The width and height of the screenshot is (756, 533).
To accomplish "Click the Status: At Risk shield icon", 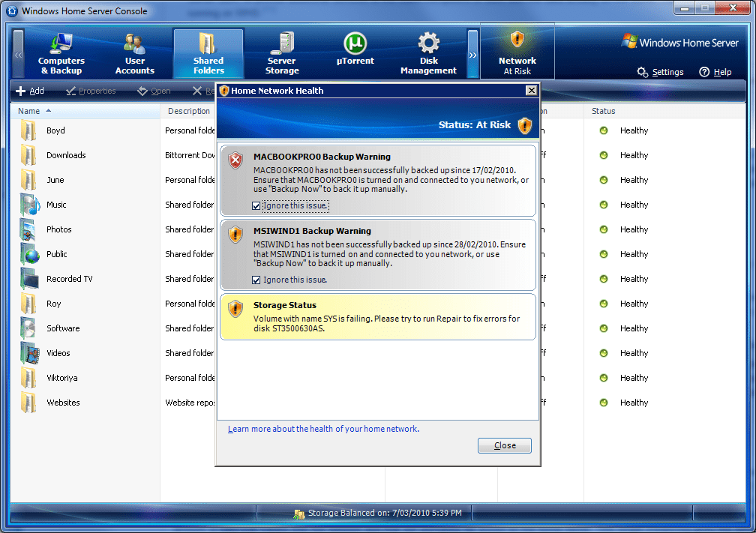I will click(524, 125).
